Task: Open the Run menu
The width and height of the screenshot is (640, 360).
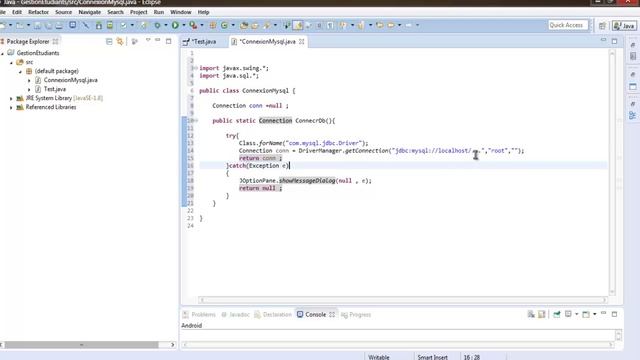Action: (x=159, y=12)
